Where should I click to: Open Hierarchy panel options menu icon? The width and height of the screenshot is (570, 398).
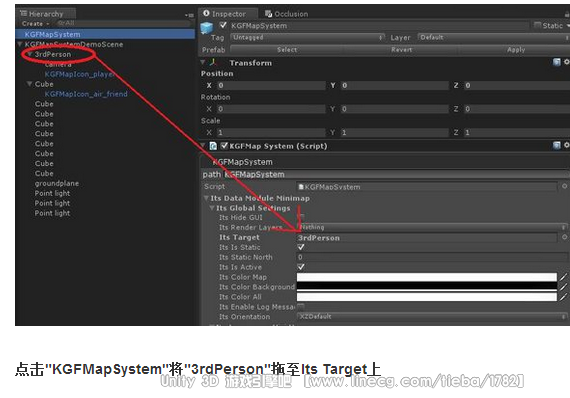[189, 15]
